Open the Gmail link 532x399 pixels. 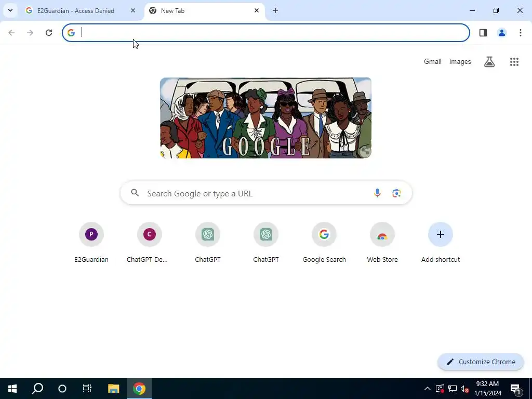pyautogui.click(x=433, y=61)
